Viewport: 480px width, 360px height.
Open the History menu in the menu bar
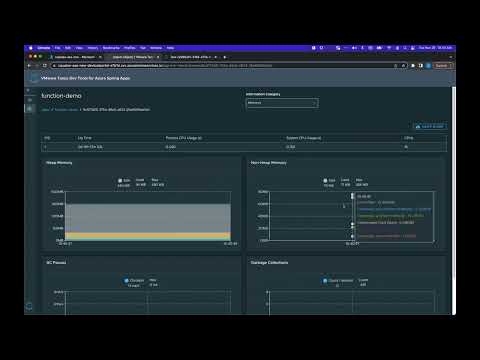coord(93,48)
